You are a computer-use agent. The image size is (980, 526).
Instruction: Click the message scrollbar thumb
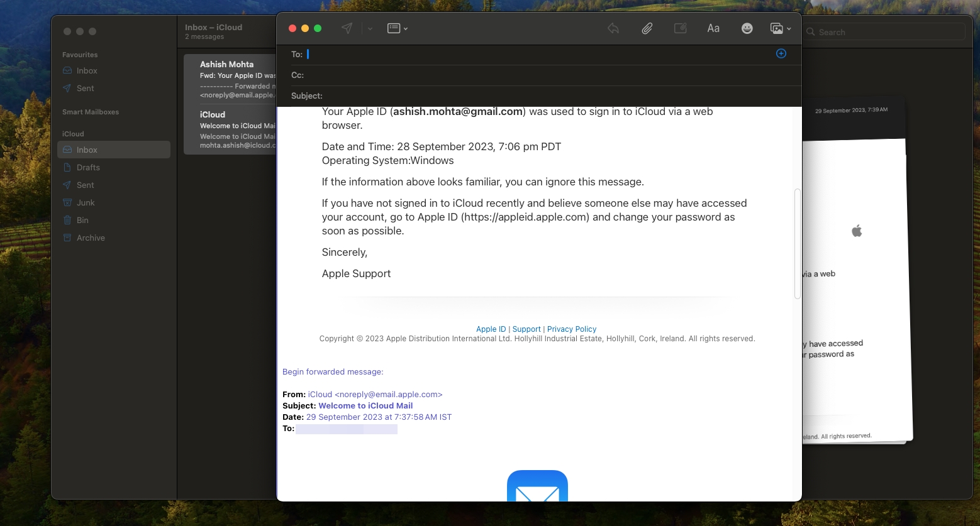coord(797,243)
